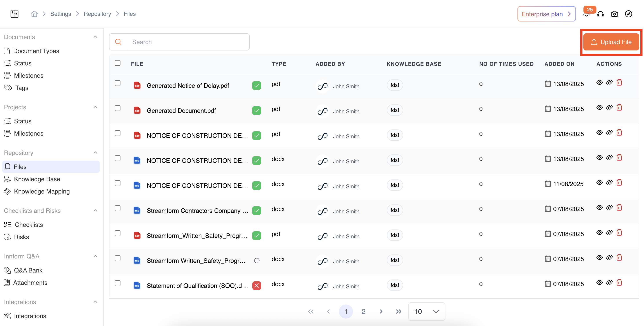Check the select-all files checkbox
This screenshot has width=644, height=326.
[x=118, y=63]
